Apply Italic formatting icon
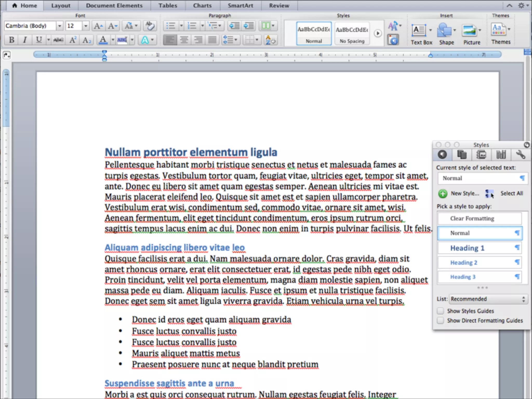Screen dimensions: 532x399 tap(25, 40)
